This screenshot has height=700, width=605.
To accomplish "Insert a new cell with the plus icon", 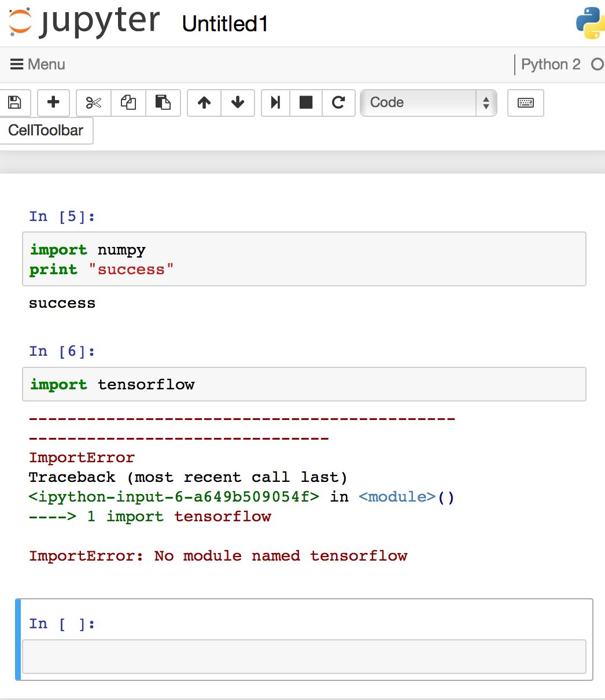I will click(53, 103).
